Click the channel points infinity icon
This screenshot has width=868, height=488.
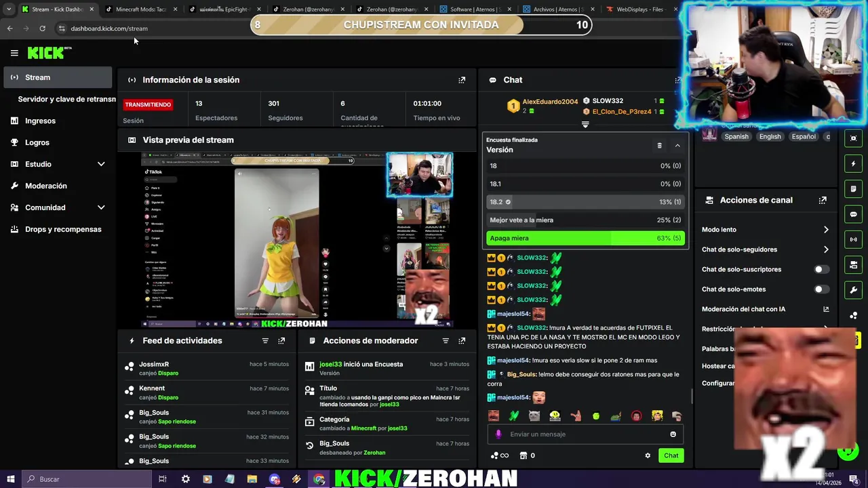point(500,455)
